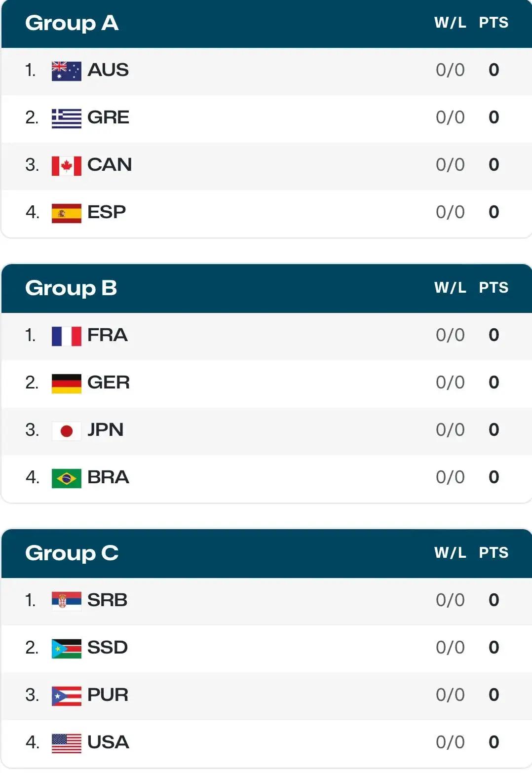Screen dimensions: 532x773
Task: Click the USA flag icon
Action: (x=66, y=743)
